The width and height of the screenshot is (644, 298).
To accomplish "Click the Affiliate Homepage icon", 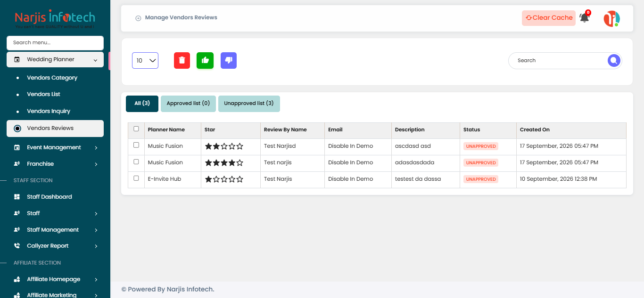I will coord(17,279).
